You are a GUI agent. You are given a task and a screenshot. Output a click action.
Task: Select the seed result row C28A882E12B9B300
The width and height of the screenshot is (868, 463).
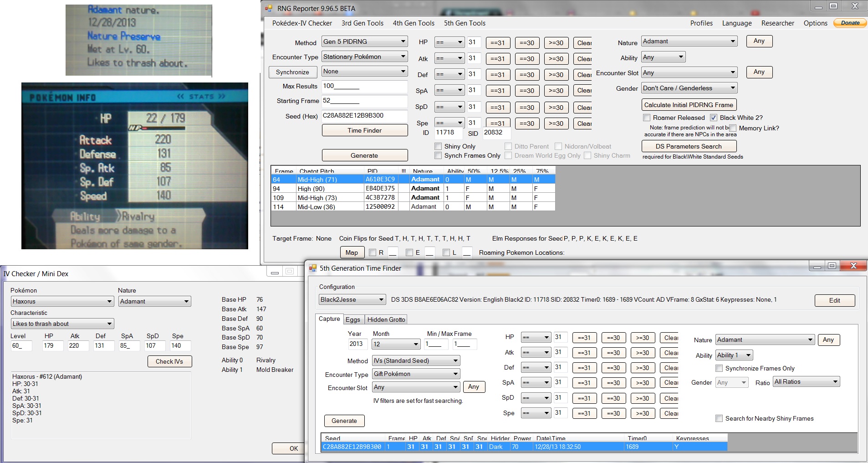[524, 447]
